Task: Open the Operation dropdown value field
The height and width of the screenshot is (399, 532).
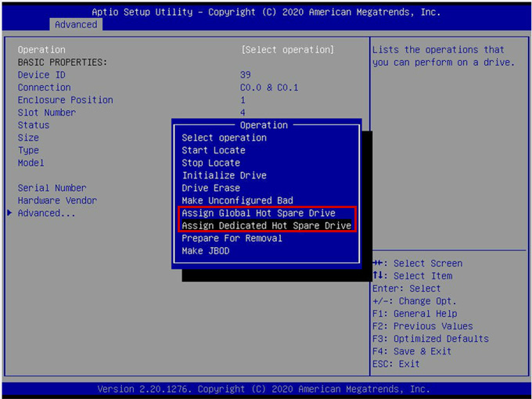Action: 287,50
